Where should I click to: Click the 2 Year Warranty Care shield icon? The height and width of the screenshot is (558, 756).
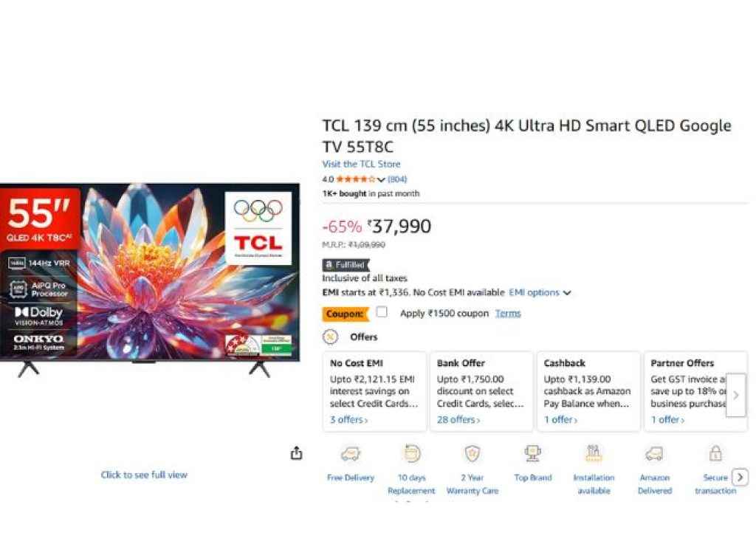click(472, 453)
